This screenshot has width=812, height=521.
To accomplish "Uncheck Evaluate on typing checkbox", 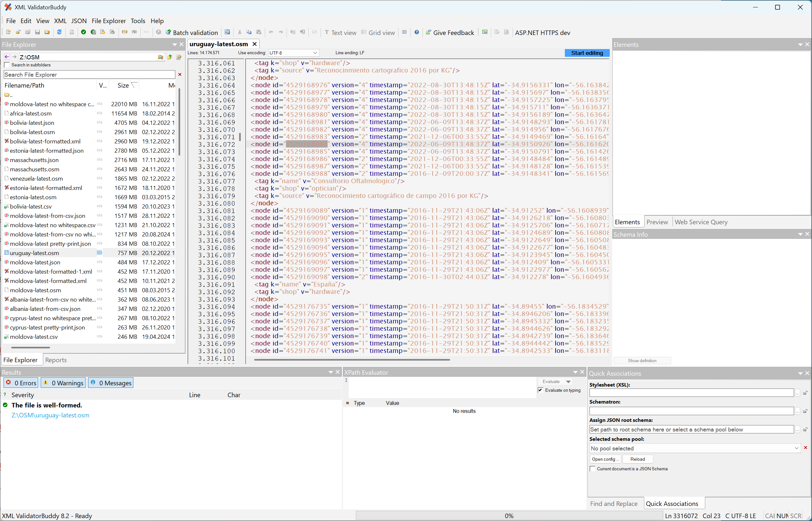I will point(540,390).
